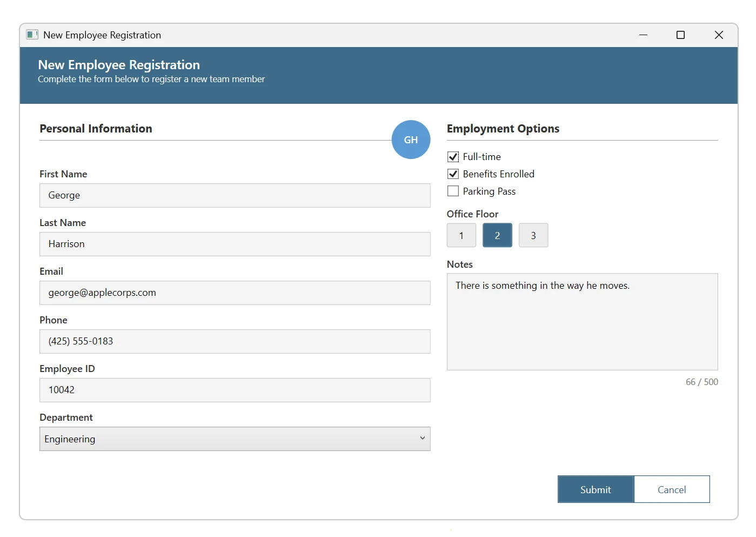Viewport: 756px width, 537px height.
Task: Select Office Floor 1
Action: (x=461, y=235)
